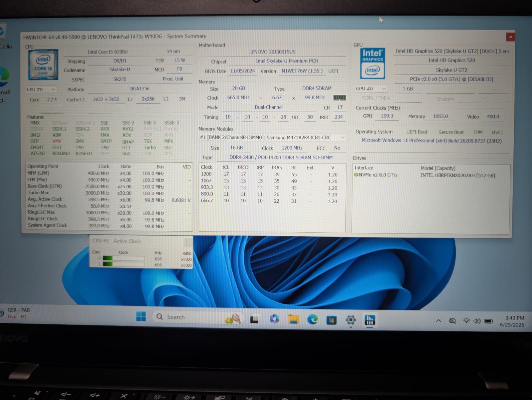The width and height of the screenshot is (532, 400).
Task: Open Settings gear on taskbar
Action: pos(350,320)
